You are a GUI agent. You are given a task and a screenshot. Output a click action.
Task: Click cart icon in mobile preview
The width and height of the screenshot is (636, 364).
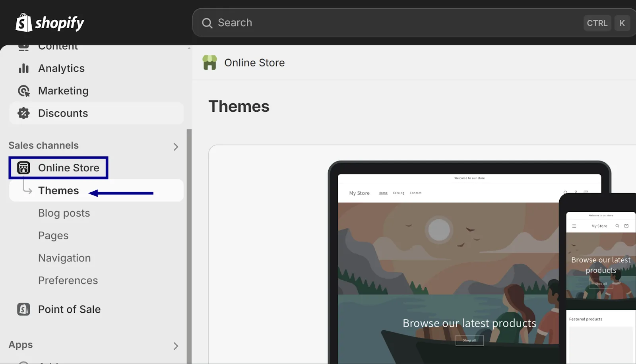tap(626, 226)
